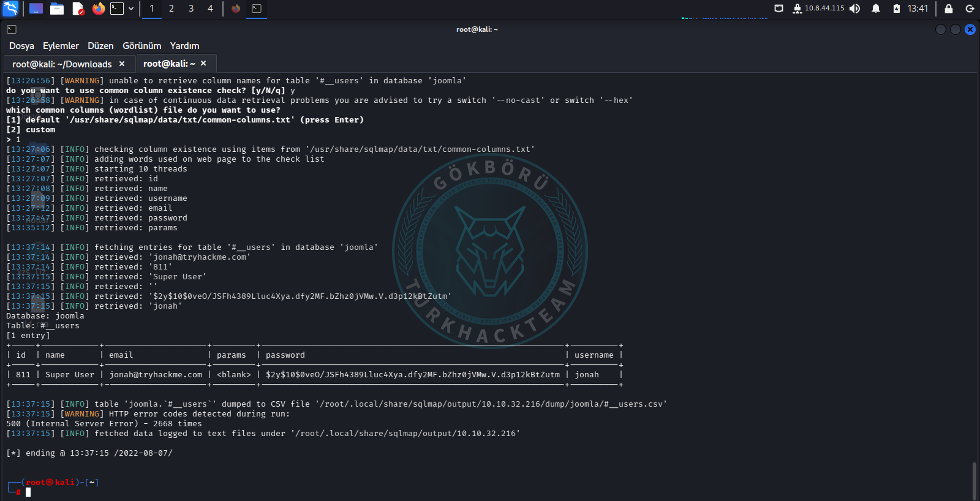Click the ethernet network icon in tray

(779, 9)
